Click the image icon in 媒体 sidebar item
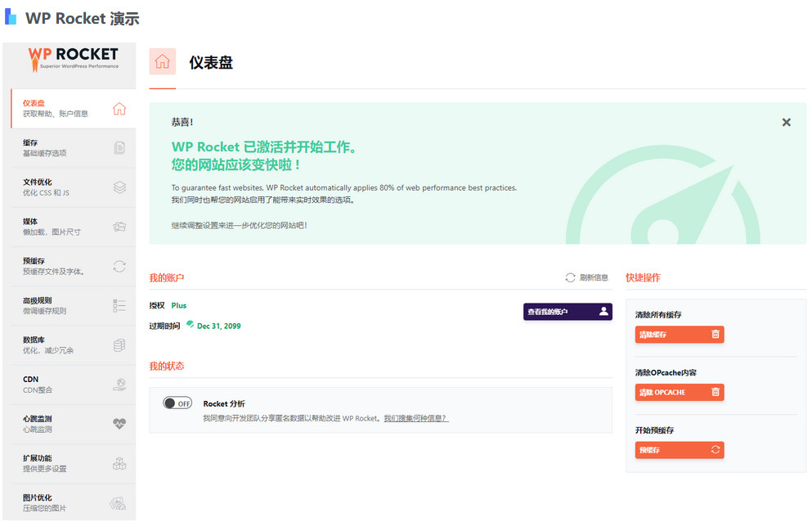The image size is (812, 531). [x=119, y=227]
